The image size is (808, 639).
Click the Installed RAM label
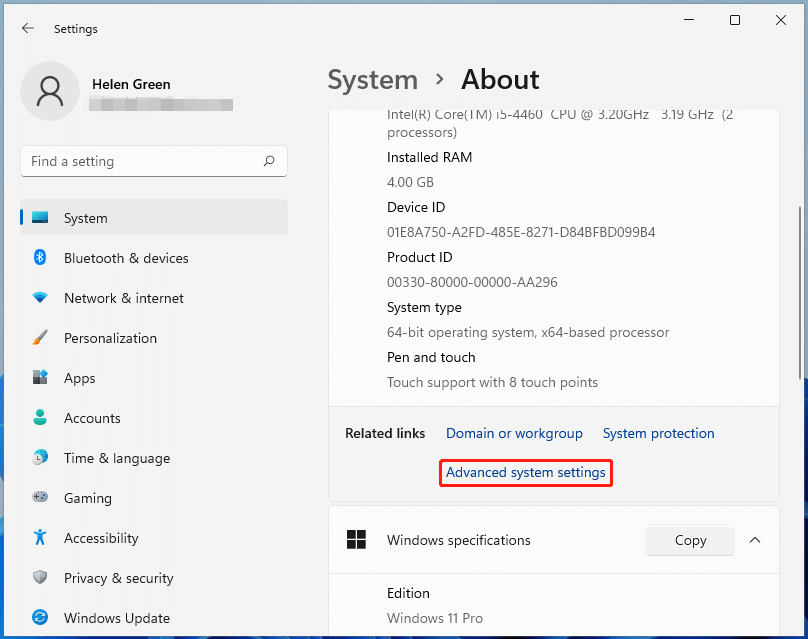pos(429,157)
